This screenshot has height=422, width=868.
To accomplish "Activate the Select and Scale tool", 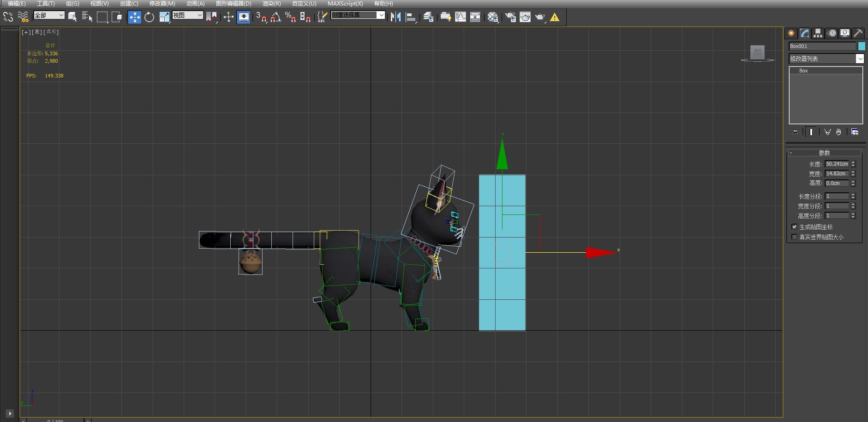I will click(x=164, y=17).
